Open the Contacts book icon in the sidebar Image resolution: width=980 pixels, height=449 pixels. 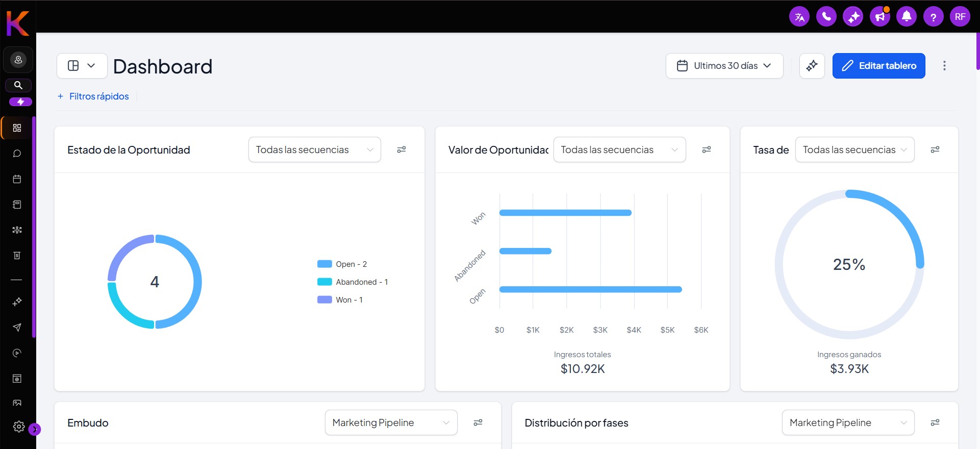[x=17, y=205]
